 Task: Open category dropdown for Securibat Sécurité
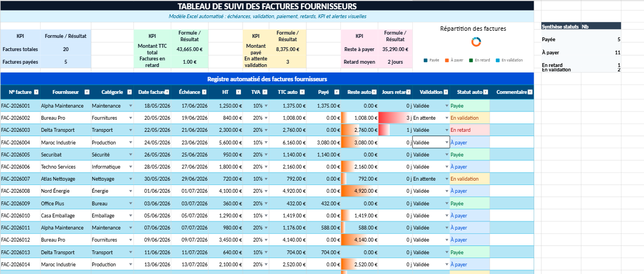(131, 154)
